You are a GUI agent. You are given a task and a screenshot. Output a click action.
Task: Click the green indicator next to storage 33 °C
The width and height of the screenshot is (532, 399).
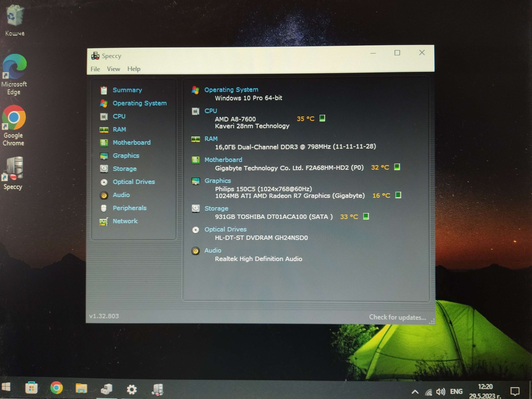pyautogui.click(x=366, y=216)
